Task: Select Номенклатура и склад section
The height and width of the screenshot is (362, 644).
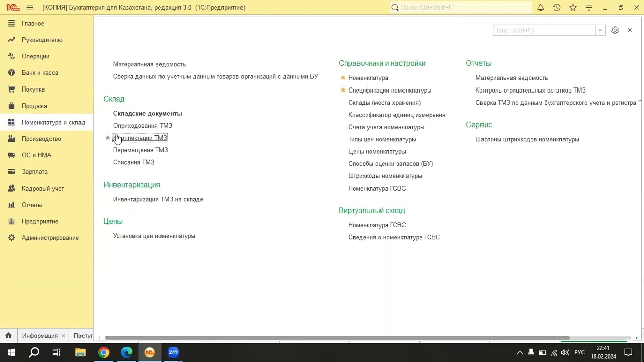Action: click(x=46, y=122)
